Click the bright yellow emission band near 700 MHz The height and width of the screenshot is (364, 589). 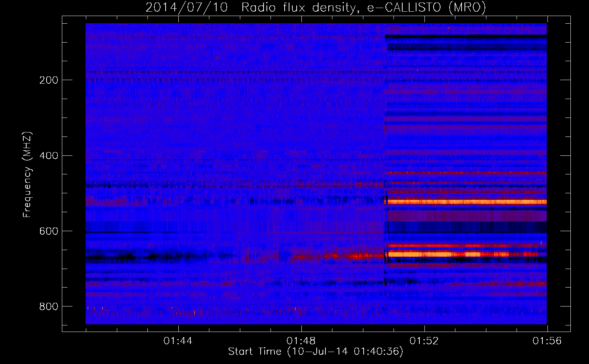click(x=462, y=254)
